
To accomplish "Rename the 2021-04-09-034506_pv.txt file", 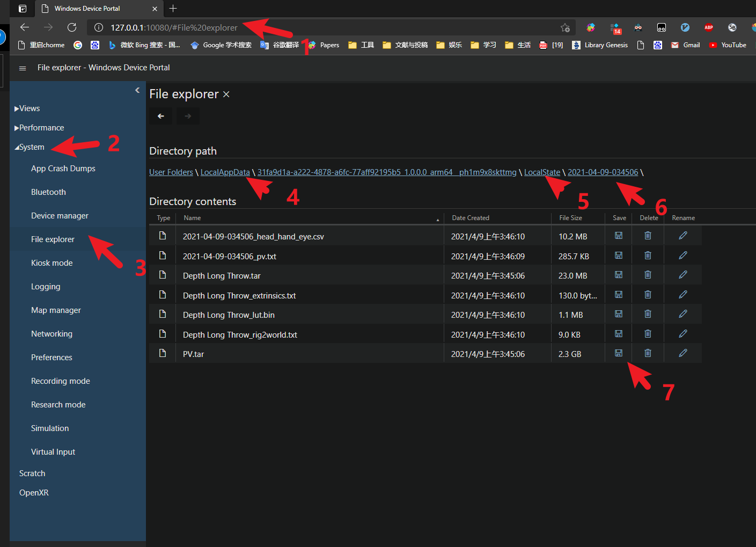I will click(x=682, y=256).
